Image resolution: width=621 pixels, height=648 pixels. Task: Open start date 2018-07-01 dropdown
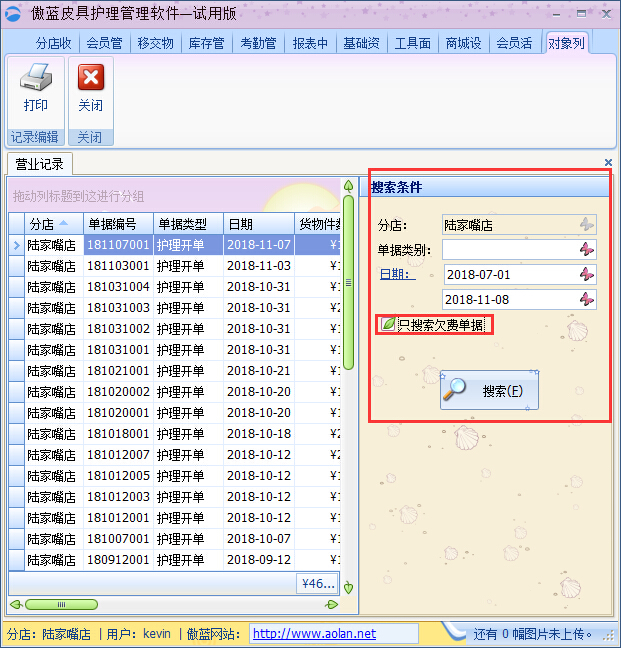(586, 274)
